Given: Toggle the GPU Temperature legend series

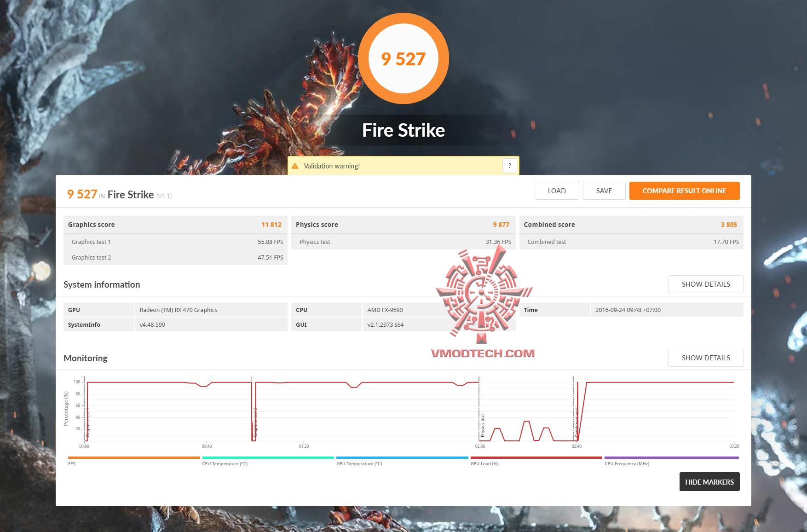Looking at the screenshot, I should point(402,461).
